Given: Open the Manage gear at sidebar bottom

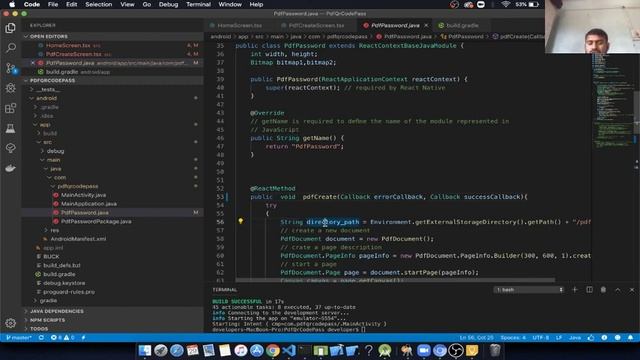Looking at the screenshot, I should pyautogui.click(x=11, y=323).
